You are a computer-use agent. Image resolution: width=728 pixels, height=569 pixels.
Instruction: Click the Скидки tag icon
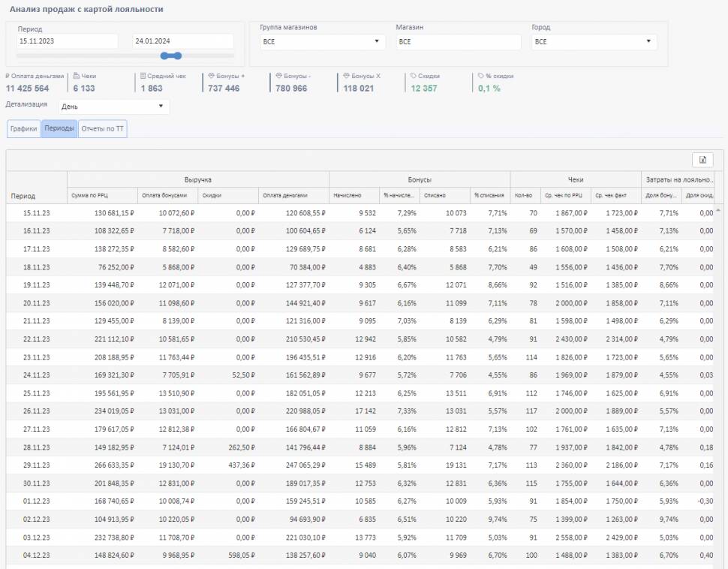(414, 76)
